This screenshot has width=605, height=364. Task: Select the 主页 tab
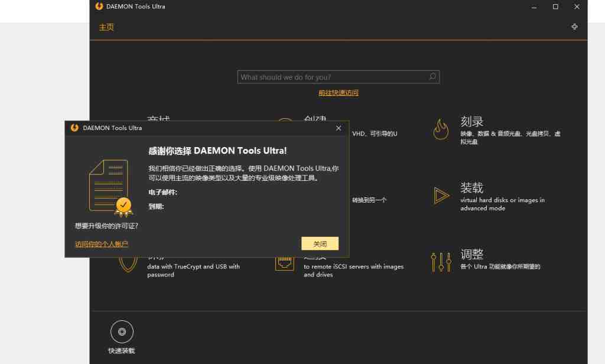click(x=106, y=27)
